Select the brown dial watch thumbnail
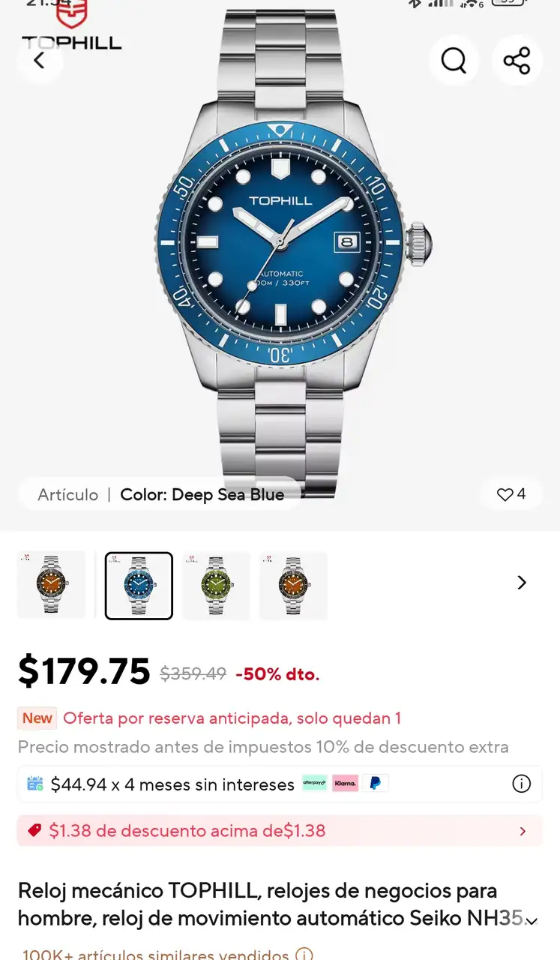 (x=293, y=586)
